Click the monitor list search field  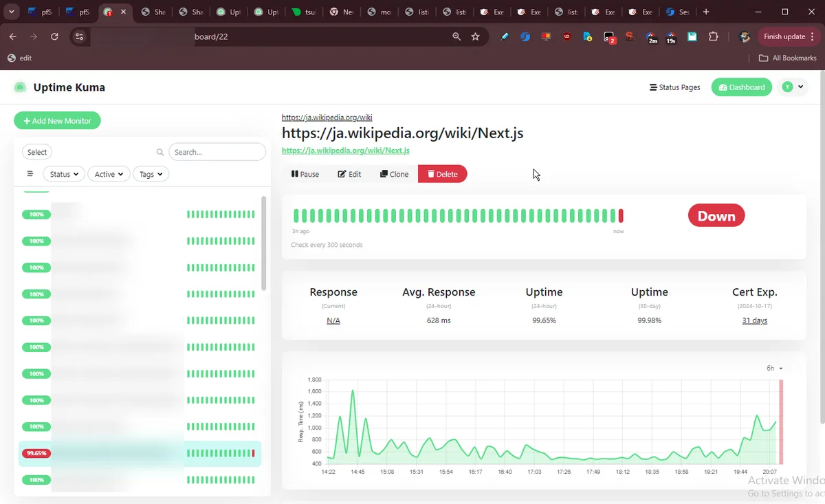pos(217,152)
